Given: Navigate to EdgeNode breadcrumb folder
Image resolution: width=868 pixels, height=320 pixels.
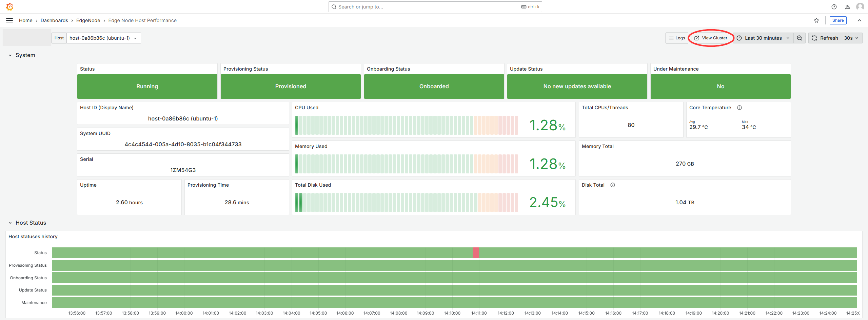Looking at the screenshot, I should [88, 20].
